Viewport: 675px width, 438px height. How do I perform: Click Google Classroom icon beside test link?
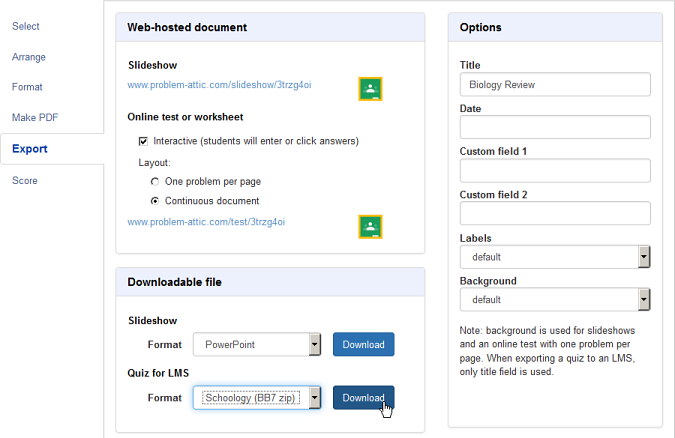pyautogui.click(x=370, y=227)
